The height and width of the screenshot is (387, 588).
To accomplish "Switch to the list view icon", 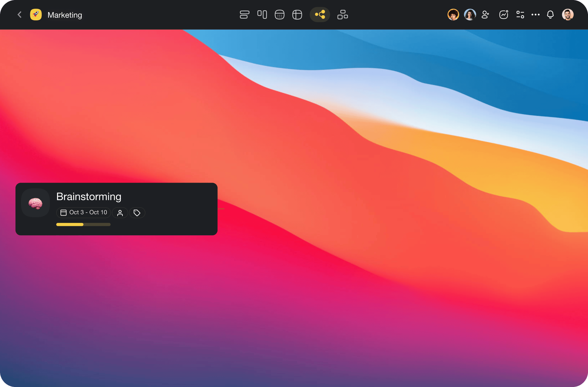I will [x=244, y=15].
